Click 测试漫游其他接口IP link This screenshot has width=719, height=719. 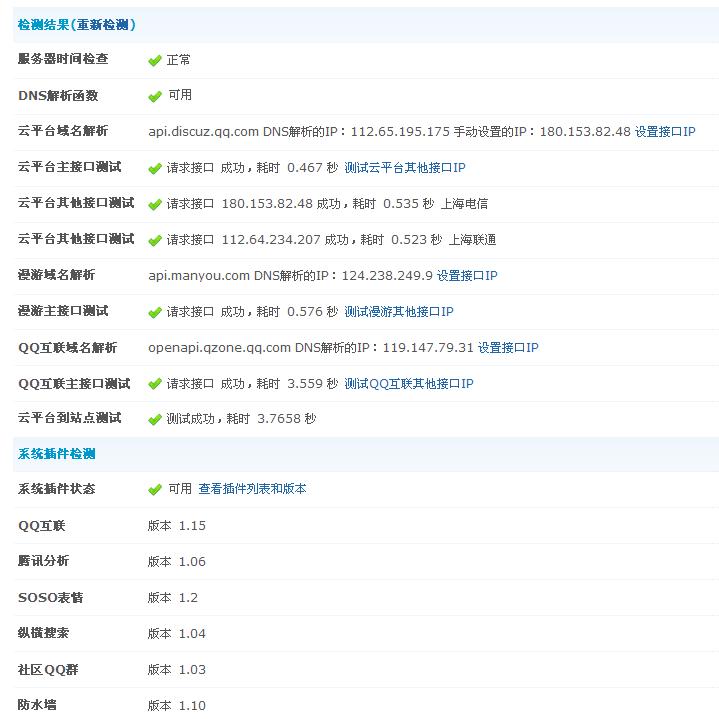pos(399,312)
